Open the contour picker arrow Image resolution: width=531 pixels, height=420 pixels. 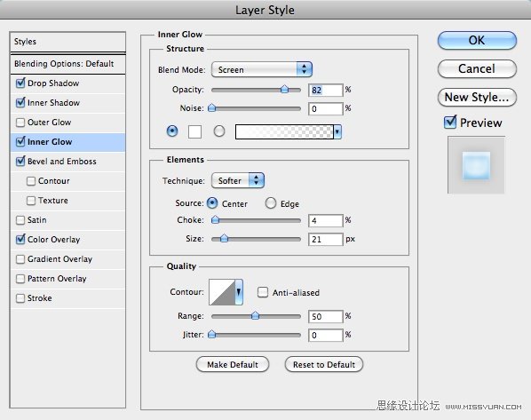tap(239, 292)
